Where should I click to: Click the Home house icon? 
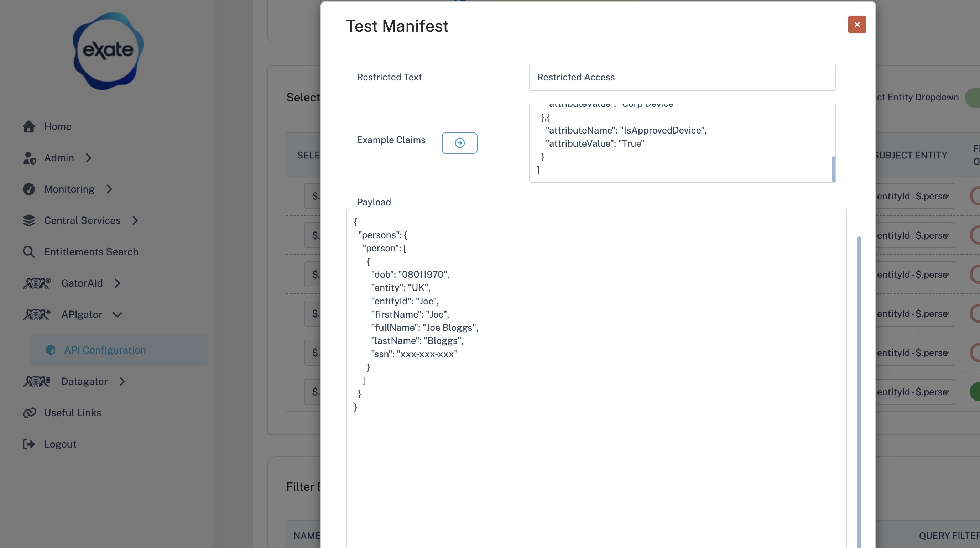28,127
